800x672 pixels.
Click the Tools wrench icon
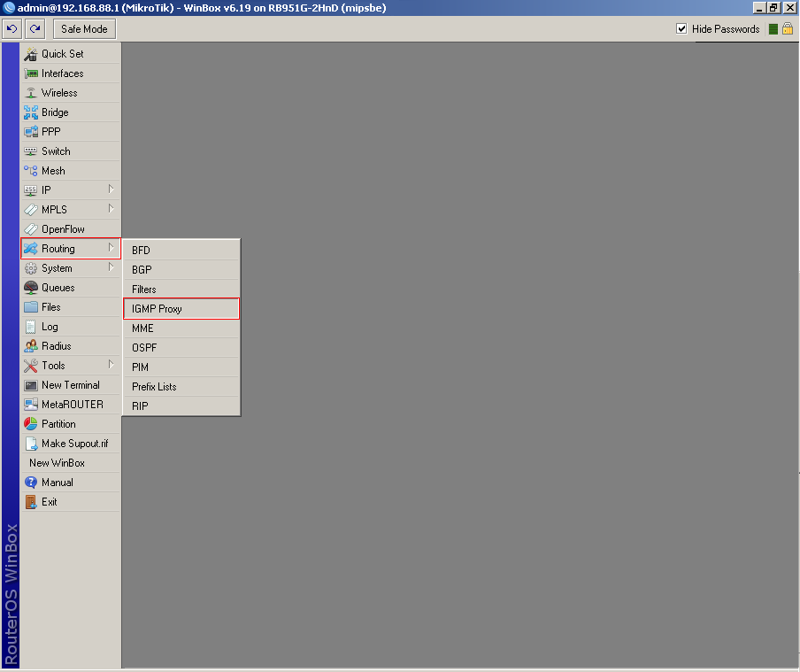pyautogui.click(x=31, y=366)
